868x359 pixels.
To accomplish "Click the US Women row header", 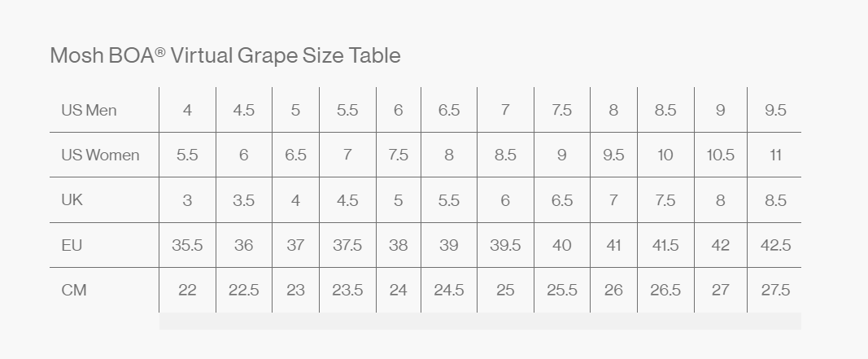I will point(104,155).
